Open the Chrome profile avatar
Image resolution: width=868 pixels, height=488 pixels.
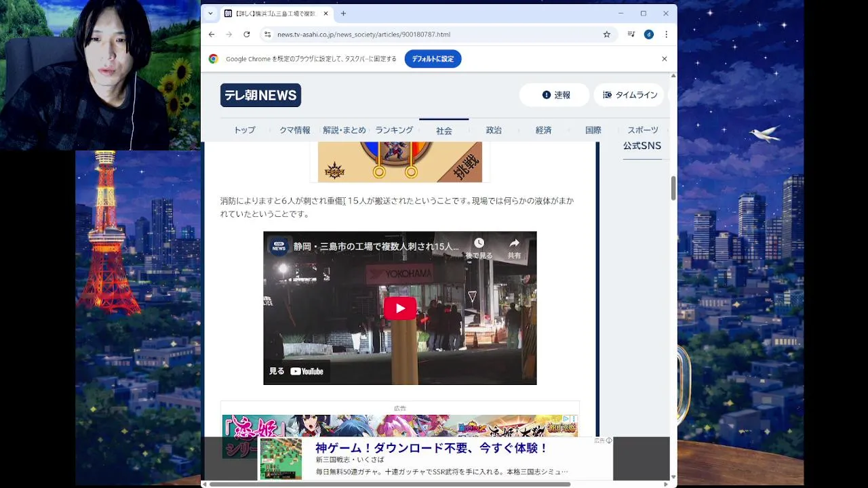tap(649, 34)
